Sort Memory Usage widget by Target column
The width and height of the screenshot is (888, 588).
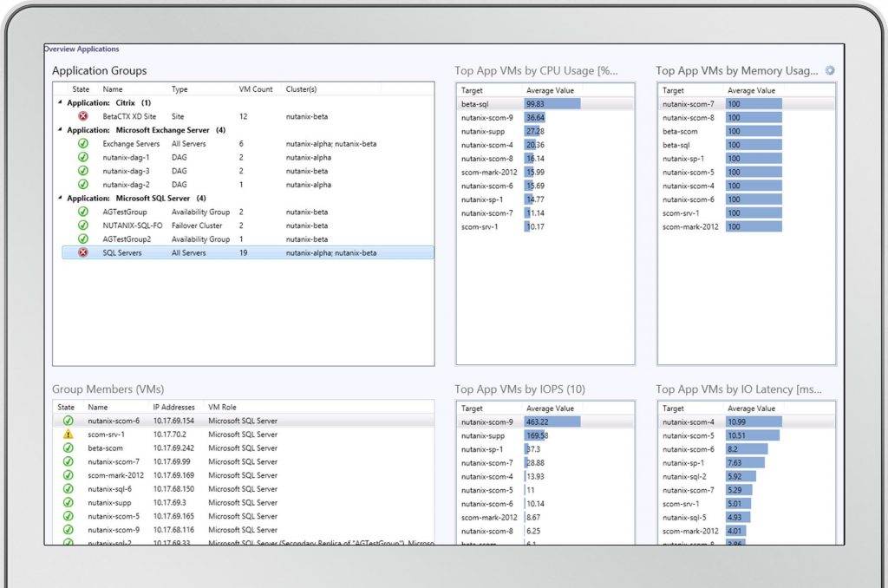673,90
